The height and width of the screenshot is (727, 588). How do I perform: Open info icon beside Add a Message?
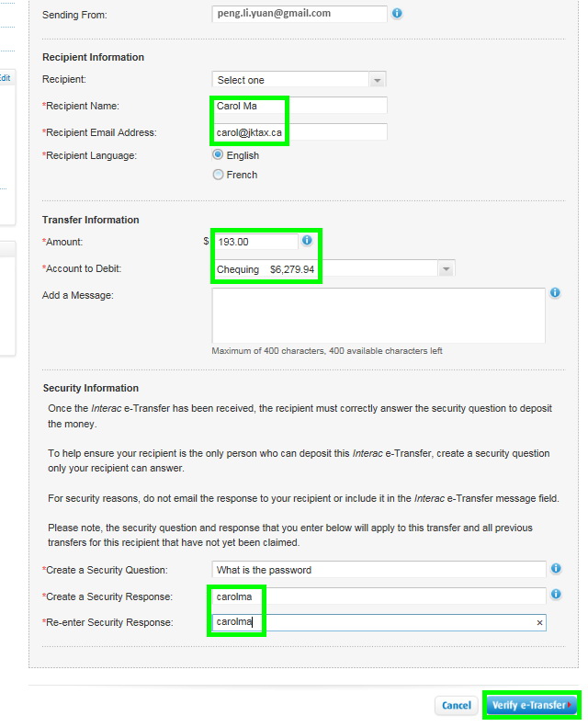(x=555, y=293)
